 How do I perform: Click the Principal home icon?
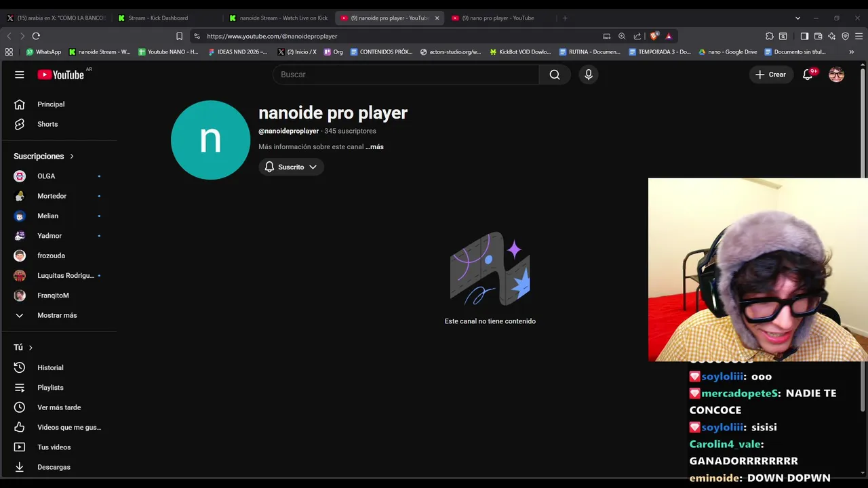point(20,104)
